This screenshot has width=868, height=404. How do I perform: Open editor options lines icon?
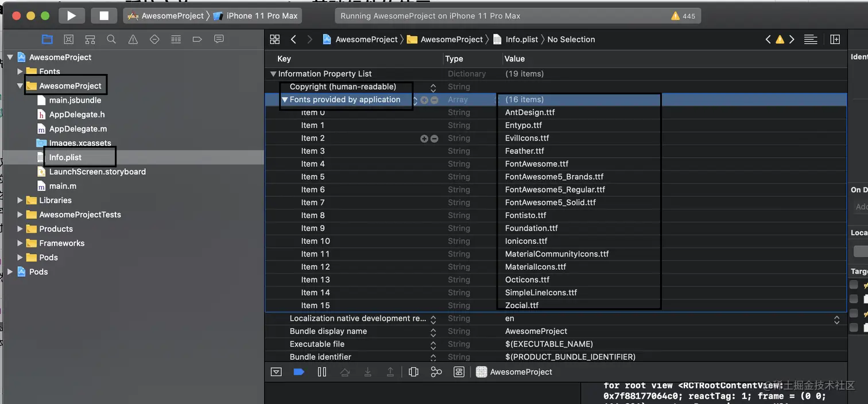[811, 39]
